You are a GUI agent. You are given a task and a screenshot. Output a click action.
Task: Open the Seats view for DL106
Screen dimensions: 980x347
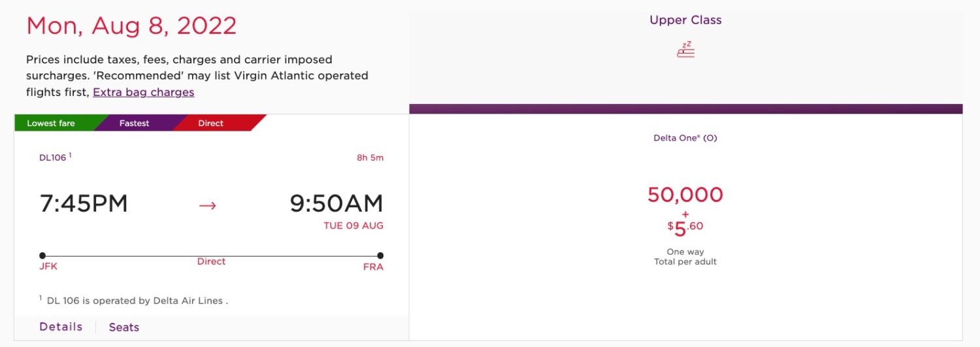pos(123,327)
